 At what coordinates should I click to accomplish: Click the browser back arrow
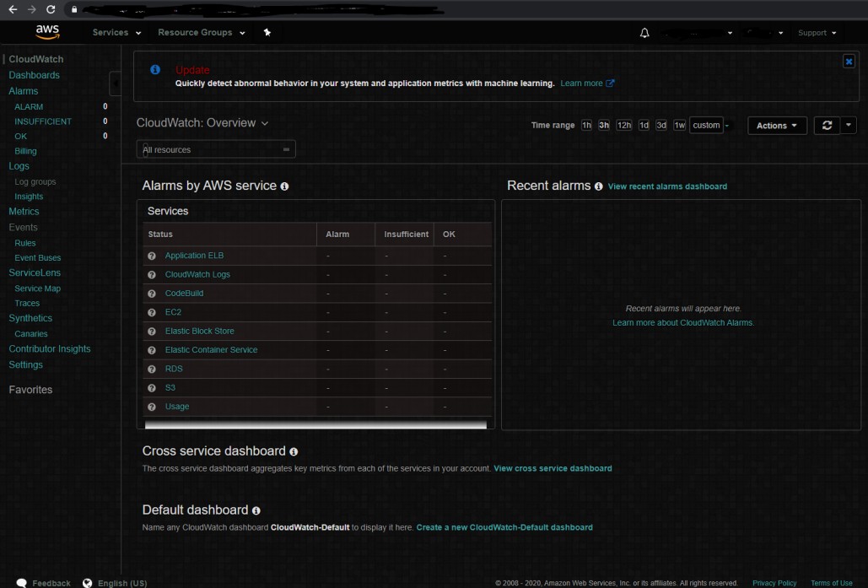tap(13, 9)
